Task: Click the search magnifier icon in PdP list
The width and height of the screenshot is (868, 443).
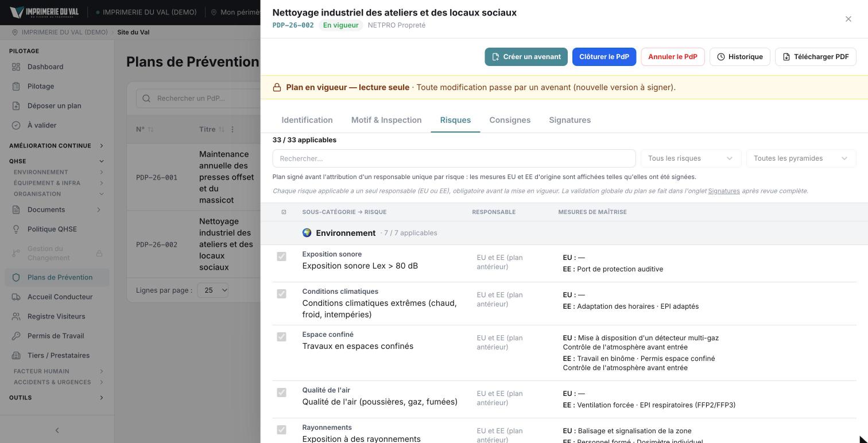Action: point(146,98)
